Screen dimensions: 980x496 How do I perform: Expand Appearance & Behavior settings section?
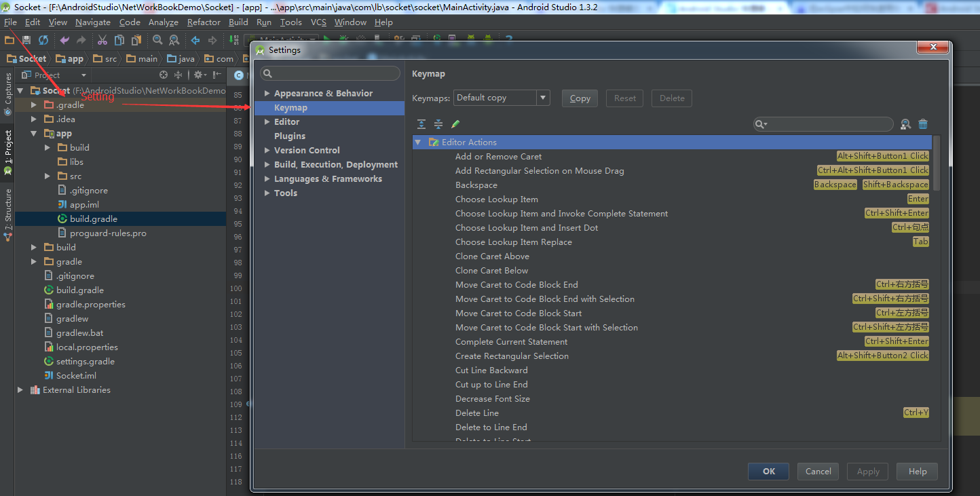267,94
